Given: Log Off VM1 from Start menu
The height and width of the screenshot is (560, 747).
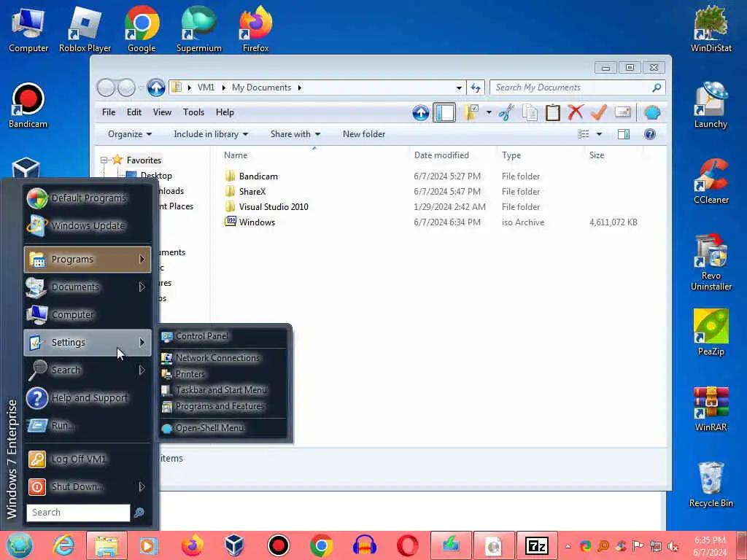Looking at the screenshot, I should [x=88, y=459].
